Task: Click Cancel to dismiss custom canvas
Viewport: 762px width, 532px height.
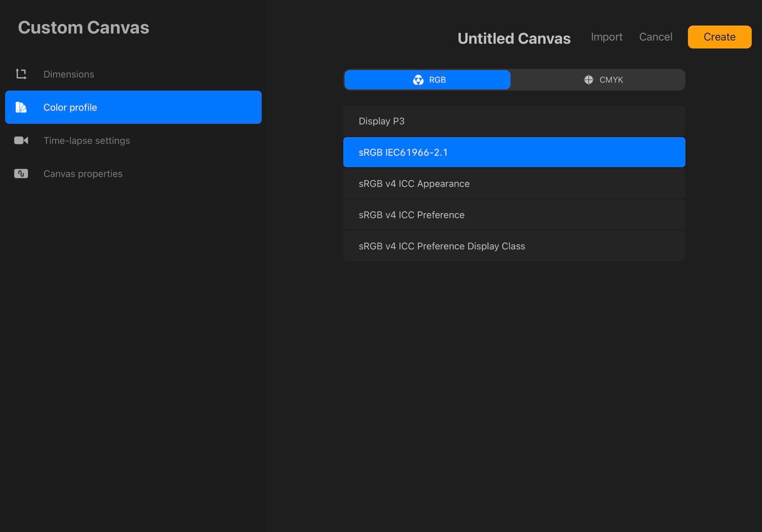Action: (x=656, y=37)
